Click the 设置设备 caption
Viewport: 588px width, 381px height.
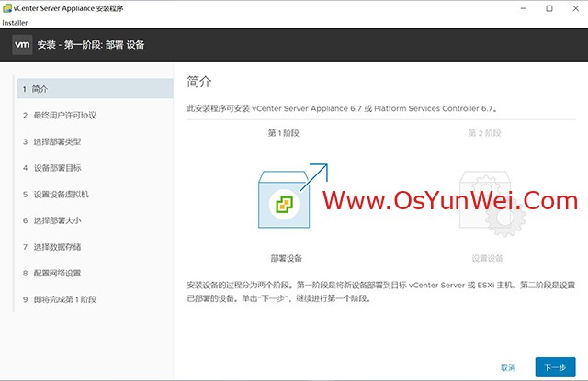[487, 258]
